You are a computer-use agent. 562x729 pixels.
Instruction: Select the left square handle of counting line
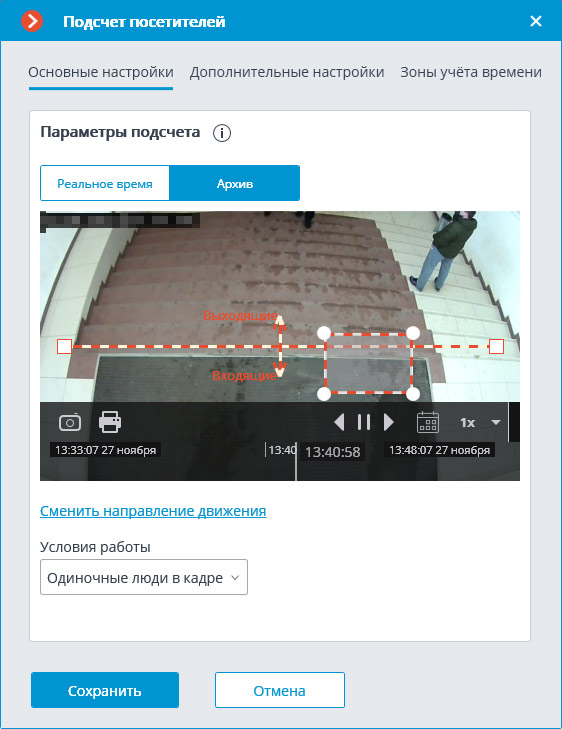(65, 346)
